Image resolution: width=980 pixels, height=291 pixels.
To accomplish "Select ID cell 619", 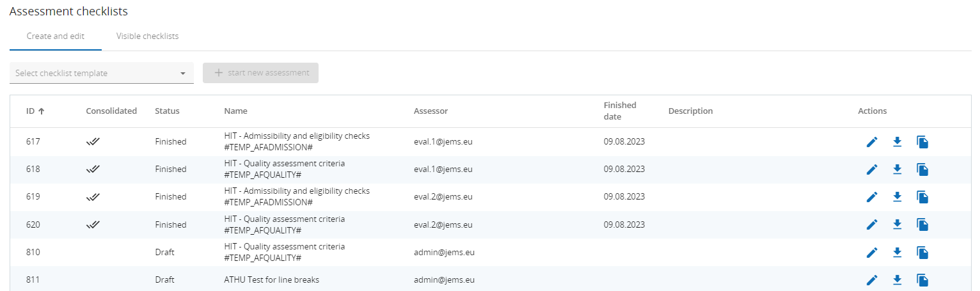I will tap(33, 197).
